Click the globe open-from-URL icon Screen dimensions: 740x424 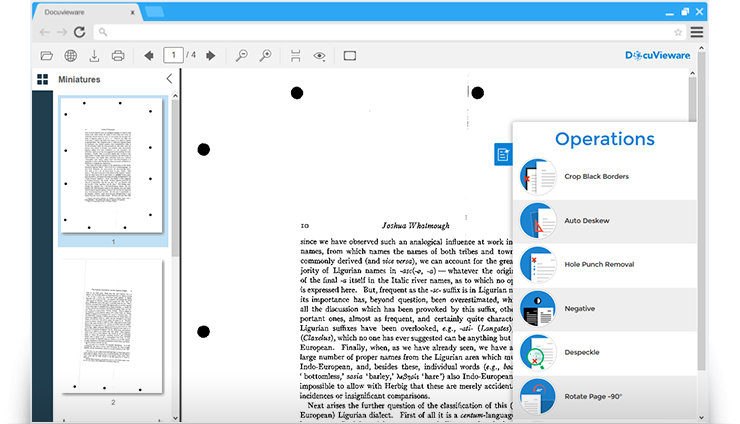[x=71, y=56]
